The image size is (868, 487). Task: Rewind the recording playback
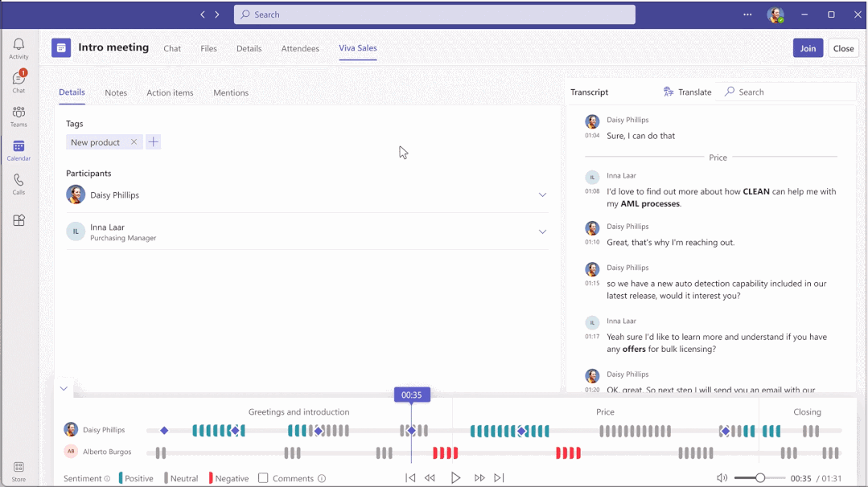click(430, 477)
